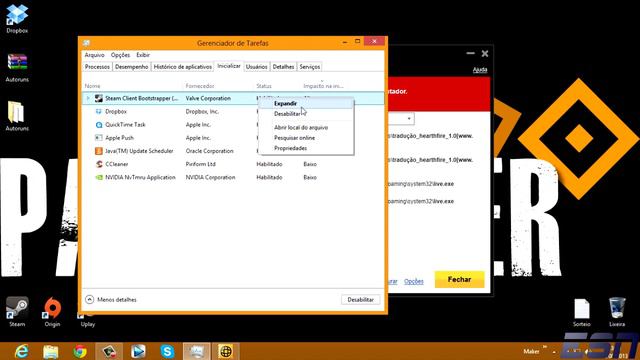This screenshot has width=640, height=360.
Task: Click the Steam Client Bootstrapper icon
Action: pos(98,98)
